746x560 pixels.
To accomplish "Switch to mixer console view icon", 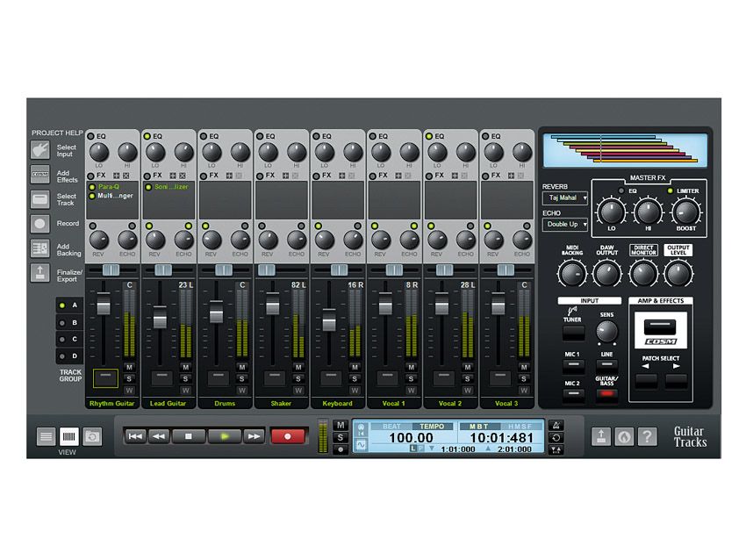I will point(69,436).
